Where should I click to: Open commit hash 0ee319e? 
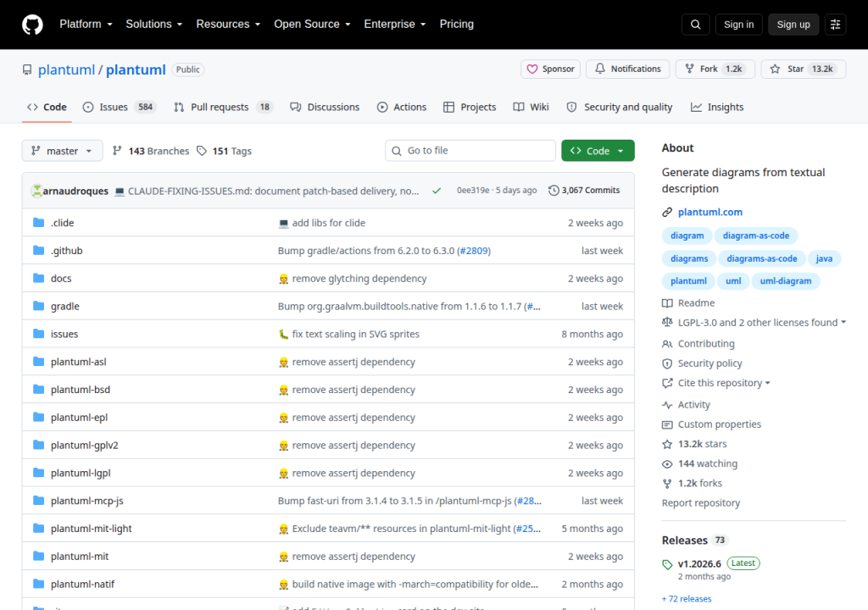click(x=473, y=191)
